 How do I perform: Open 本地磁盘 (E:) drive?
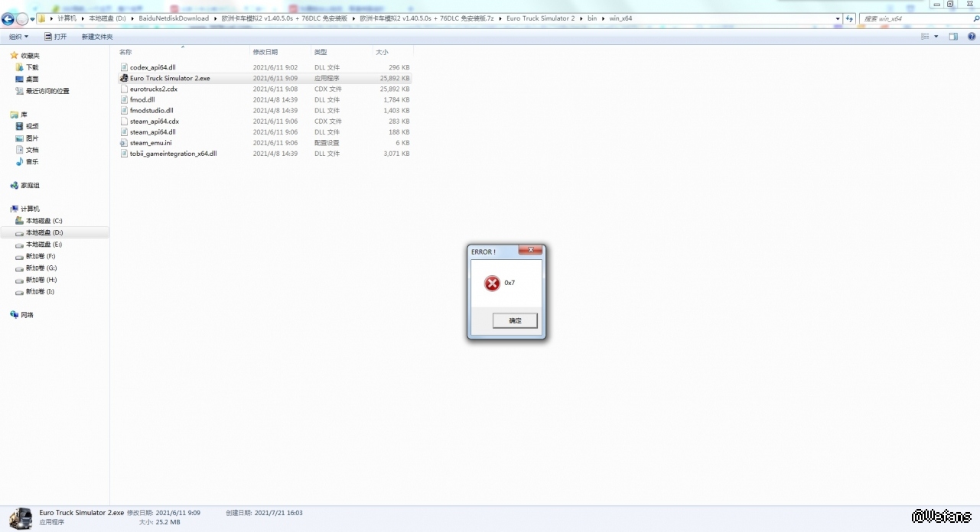click(44, 245)
